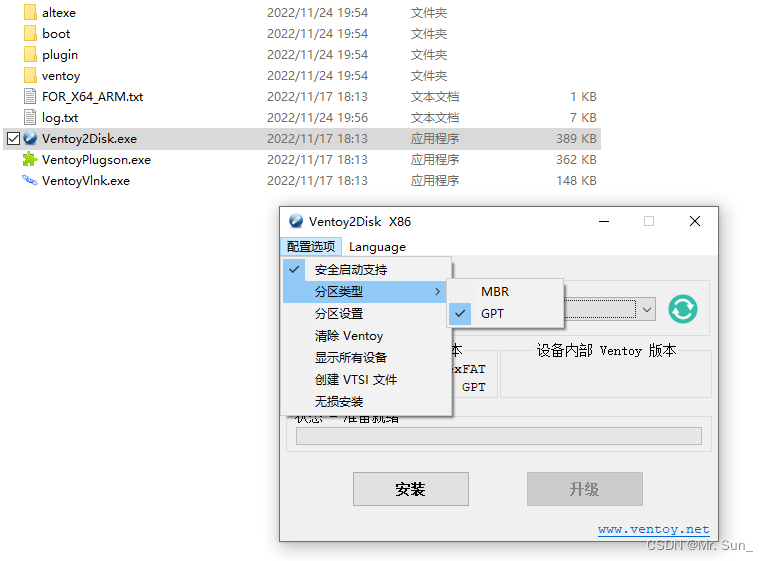Click the altexe folder icon
Image resolution: width=768 pixels, height=561 pixels.
pyautogui.click(x=30, y=12)
